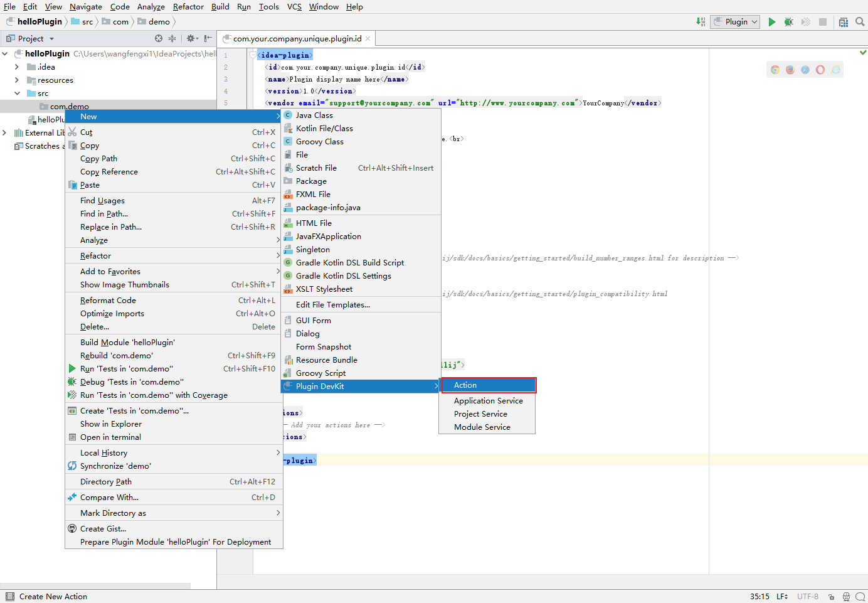Viewport: 868px width, 603px height.
Task: Select Kotlin File/Class menu entry
Action: [361, 128]
